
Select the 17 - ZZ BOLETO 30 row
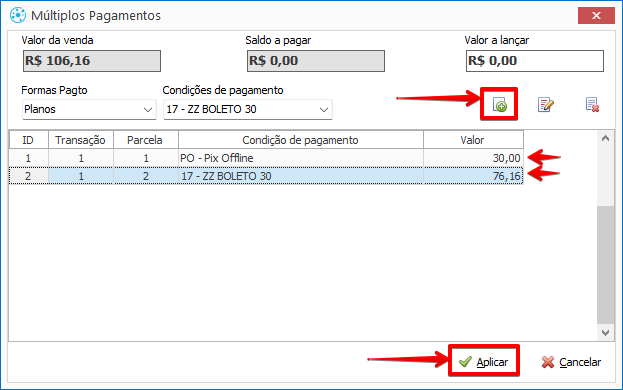coord(266,176)
